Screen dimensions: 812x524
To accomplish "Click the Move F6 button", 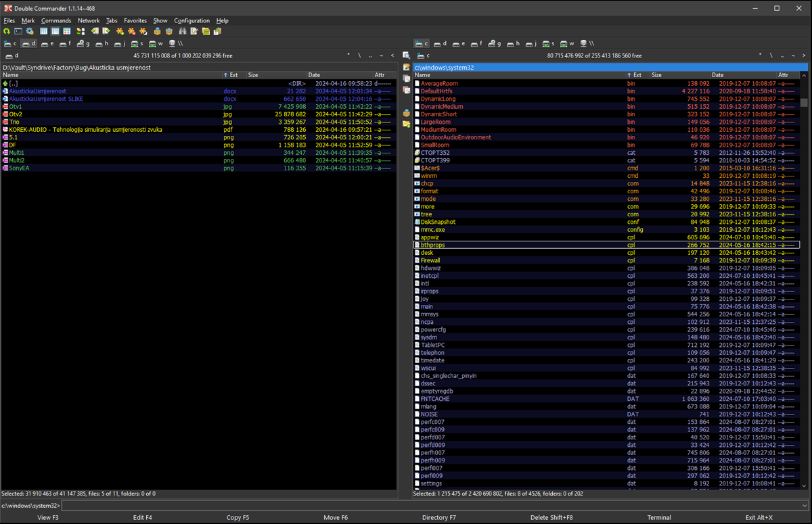I will [336, 517].
